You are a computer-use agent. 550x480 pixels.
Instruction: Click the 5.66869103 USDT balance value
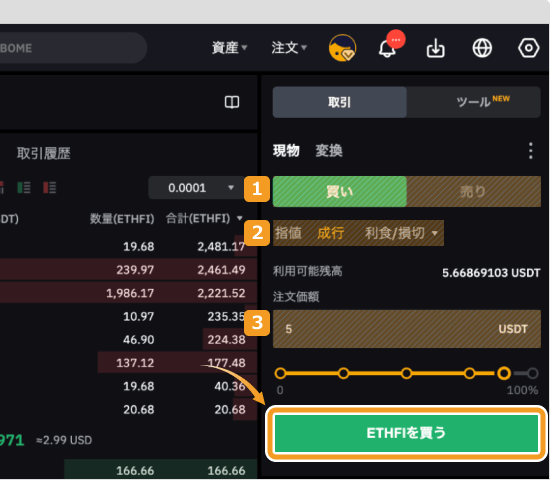click(491, 273)
